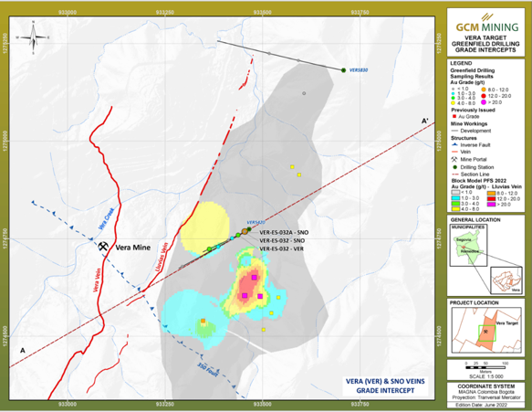Click the GCM Mining logo
This screenshot has height=412, width=532.
487,24
